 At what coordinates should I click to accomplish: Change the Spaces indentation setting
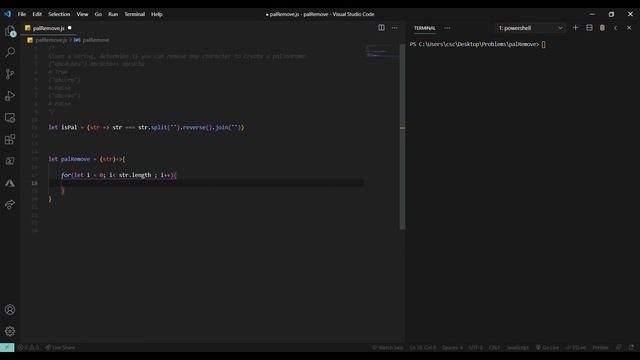click(x=452, y=347)
